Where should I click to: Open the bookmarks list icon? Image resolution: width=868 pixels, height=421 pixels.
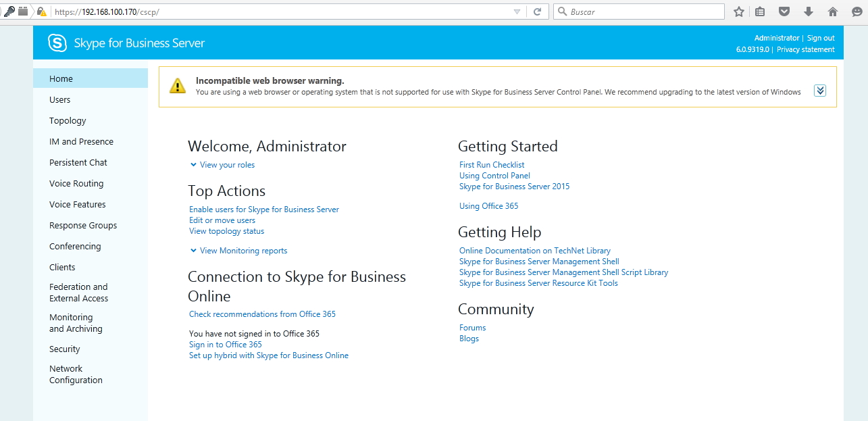click(x=761, y=11)
